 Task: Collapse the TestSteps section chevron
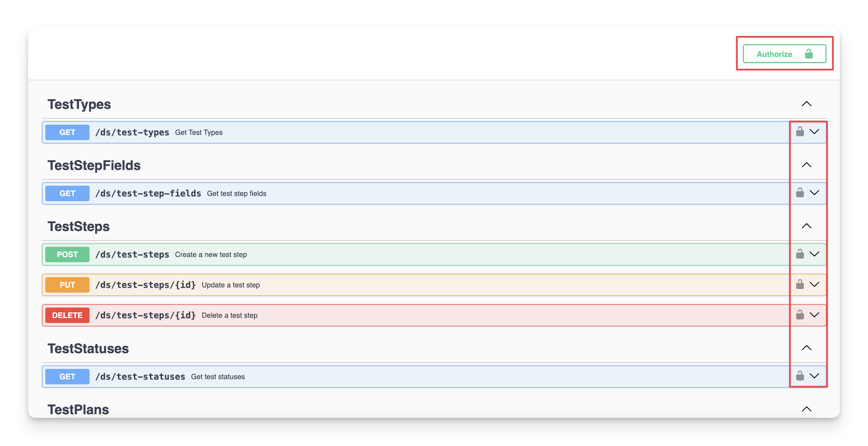[806, 226]
